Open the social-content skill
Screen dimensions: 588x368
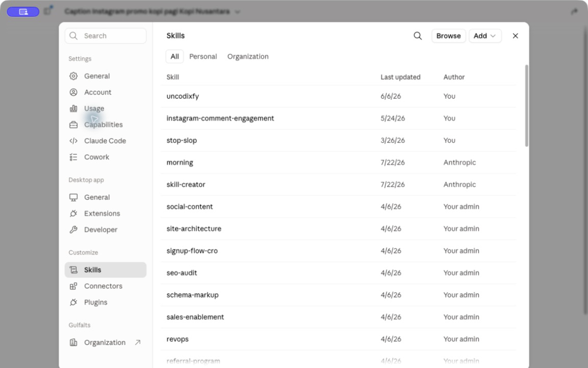pyautogui.click(x=338, y=206)
